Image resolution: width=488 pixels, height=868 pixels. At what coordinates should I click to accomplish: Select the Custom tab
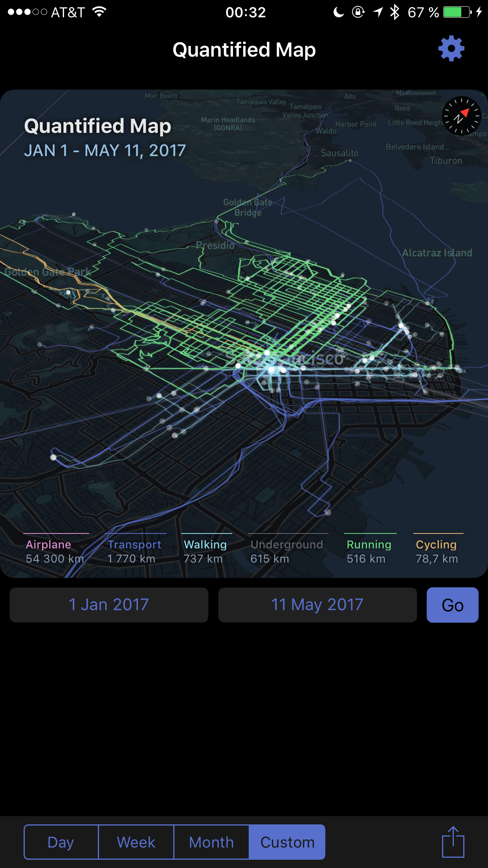pyautogui.click(x=287, y=842)
